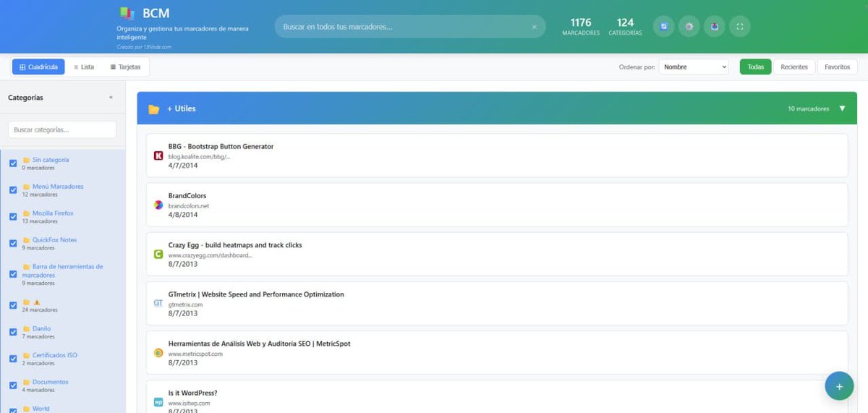
Task: Click the MetricSpot favicon
Action: coord(158,353)
